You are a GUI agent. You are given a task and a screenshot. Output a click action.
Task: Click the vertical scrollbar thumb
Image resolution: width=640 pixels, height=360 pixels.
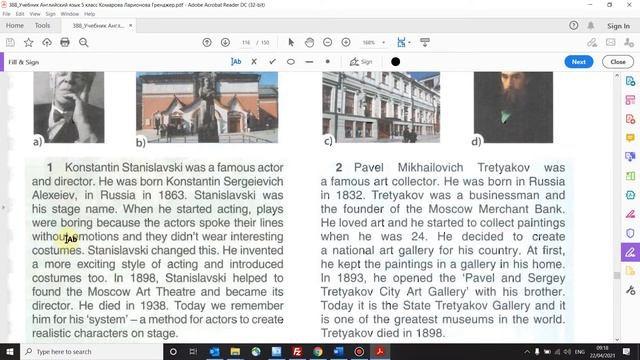point(617,276)
